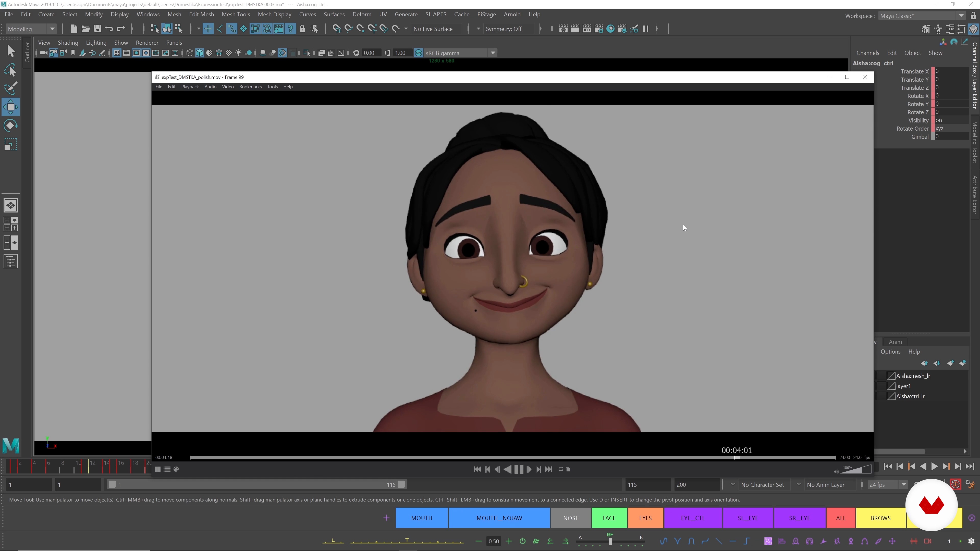Click the MOUTH_NOJAW selection set button

pos(499,518)
